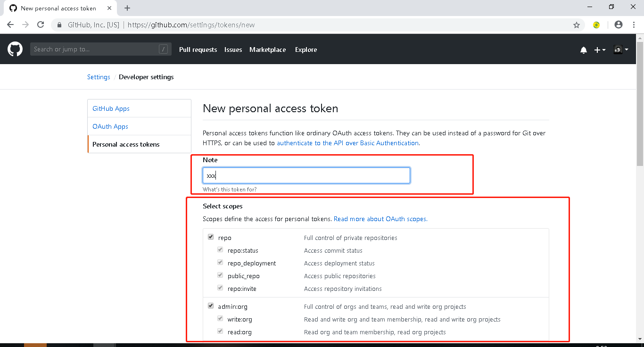
Task: Click the green extension icon in toolbar
Action: coord(596,25)
